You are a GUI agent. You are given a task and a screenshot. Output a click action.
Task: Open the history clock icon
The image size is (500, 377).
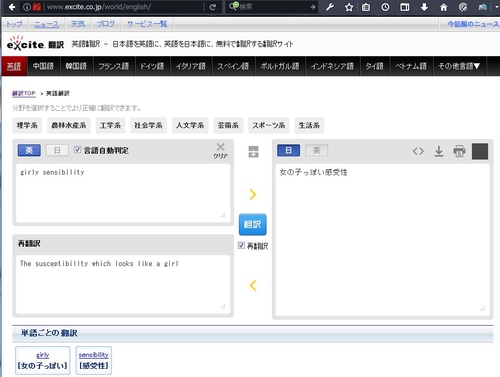[385, 7]
